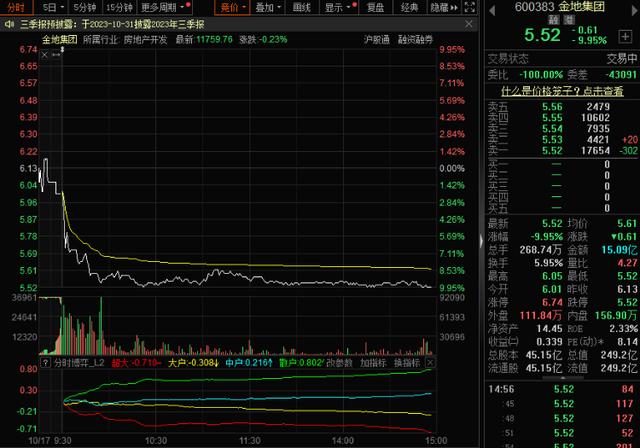Viewport: 640px width, 448px height.
Task: Click the 10:30 time axis marker
Action: (x=156, y=441)
